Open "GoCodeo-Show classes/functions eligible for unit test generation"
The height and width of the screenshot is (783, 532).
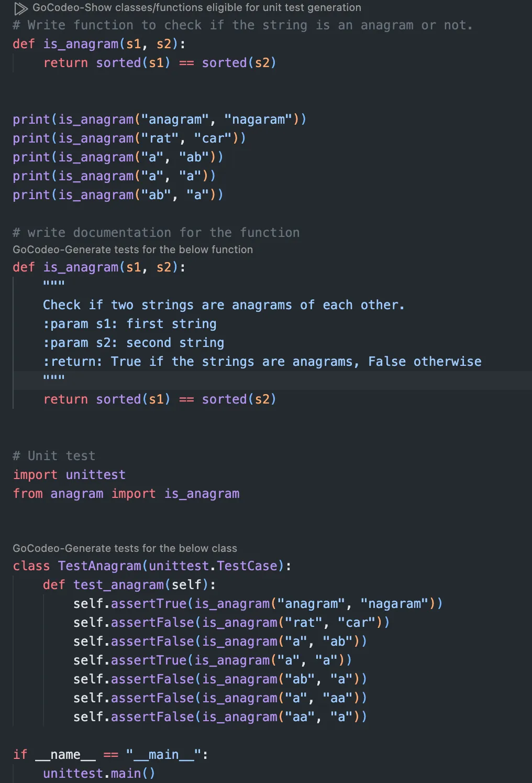pyautogui.click(x=196, y=8)
